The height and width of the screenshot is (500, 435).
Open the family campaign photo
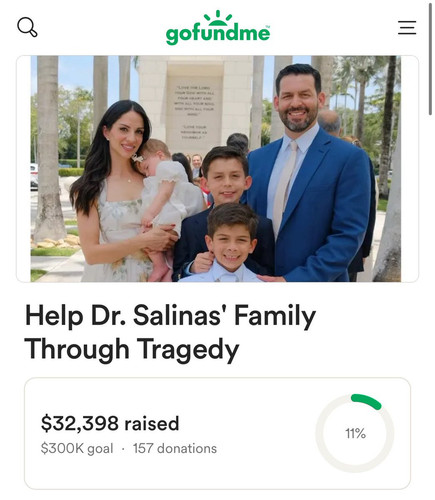[x=216, y=169]
